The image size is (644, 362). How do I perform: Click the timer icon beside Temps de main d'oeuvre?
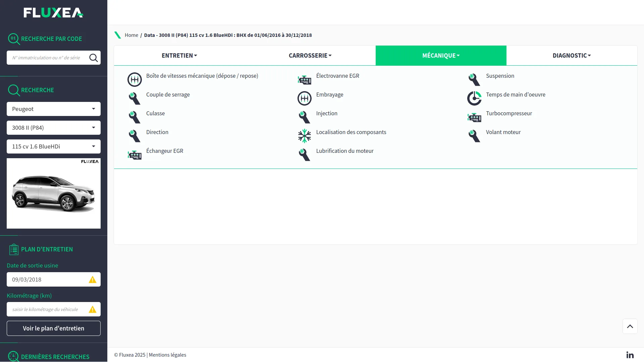(x=474, y=99)
